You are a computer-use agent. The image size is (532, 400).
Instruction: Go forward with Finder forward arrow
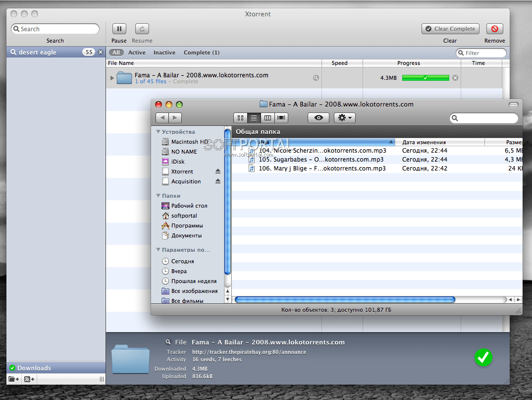pos(175,118)
